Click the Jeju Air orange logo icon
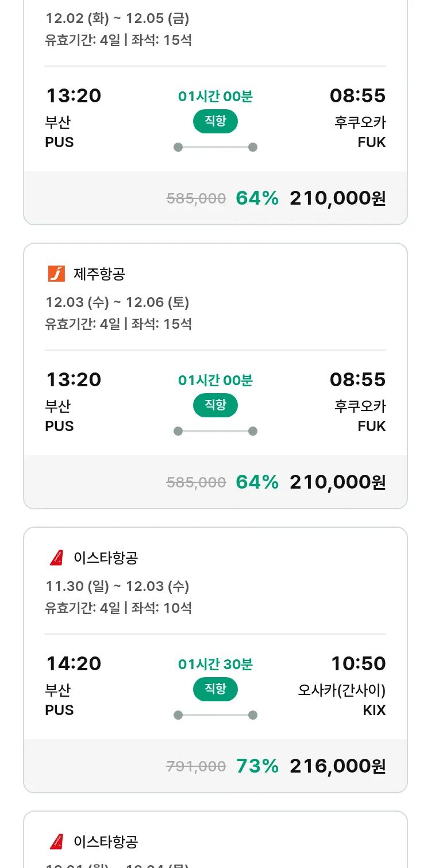Screen dimensions: 431x868 (56, 274)
